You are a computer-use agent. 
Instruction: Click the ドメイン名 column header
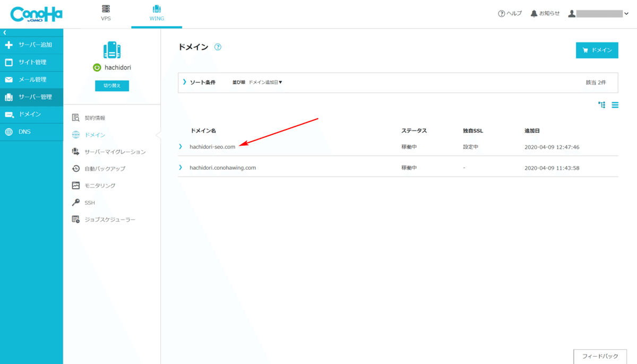203,131
